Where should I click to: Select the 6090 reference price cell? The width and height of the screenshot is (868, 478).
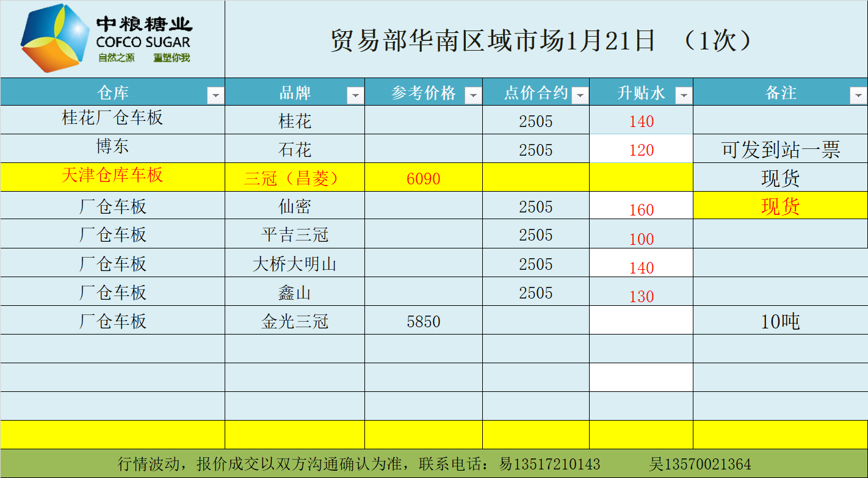coord(423,178)
